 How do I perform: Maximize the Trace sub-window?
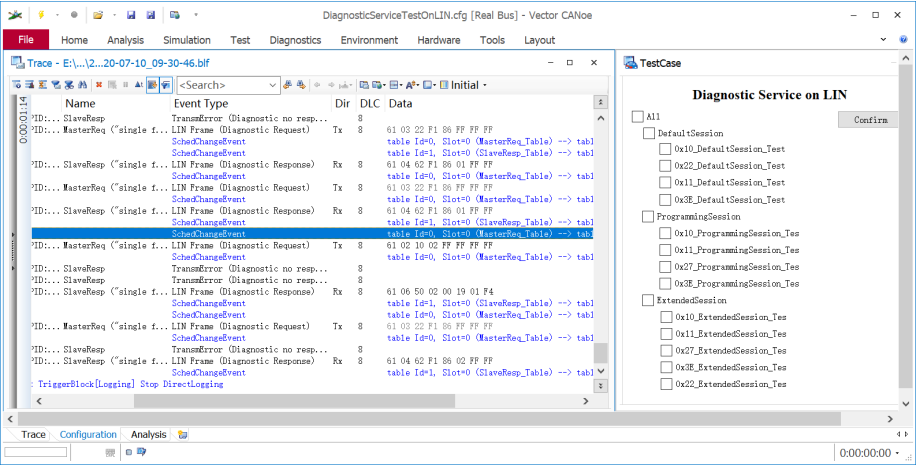click(570, 63)
